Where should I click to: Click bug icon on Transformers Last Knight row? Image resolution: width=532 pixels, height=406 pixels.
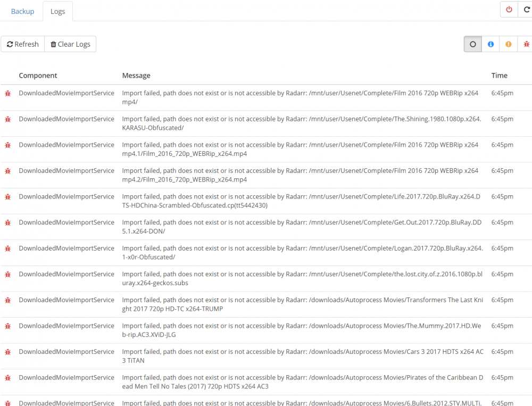coord(8,300)
